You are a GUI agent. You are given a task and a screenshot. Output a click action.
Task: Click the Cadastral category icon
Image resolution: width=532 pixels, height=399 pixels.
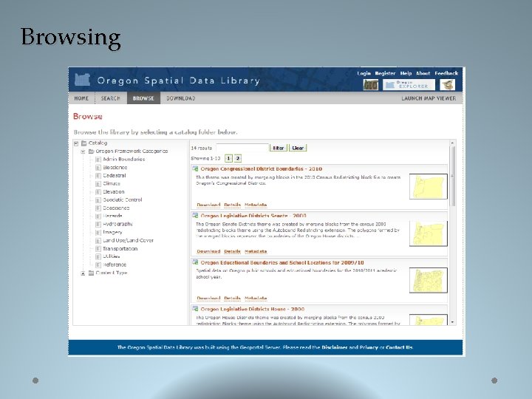point(98,176)
